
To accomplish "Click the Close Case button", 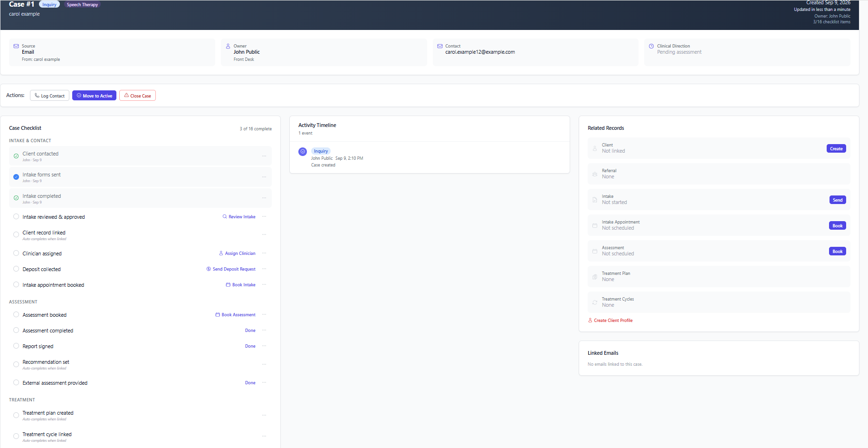I will click(137, 96).
